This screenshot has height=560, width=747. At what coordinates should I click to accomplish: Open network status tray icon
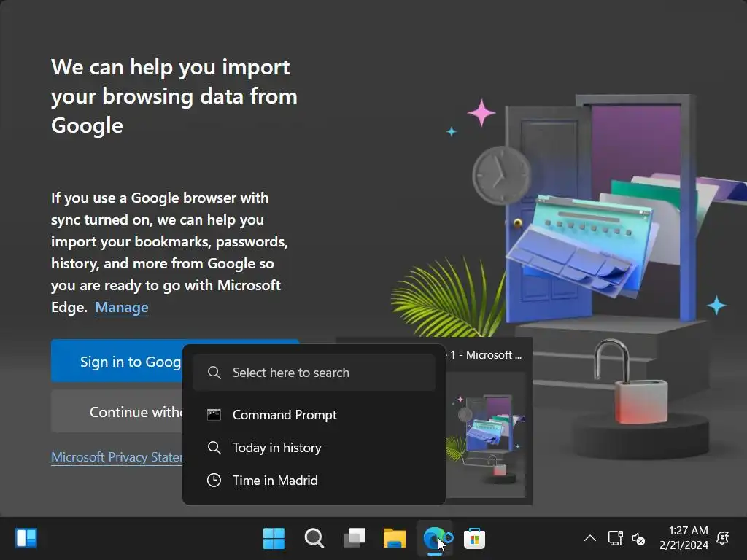(x=615, y=539)
